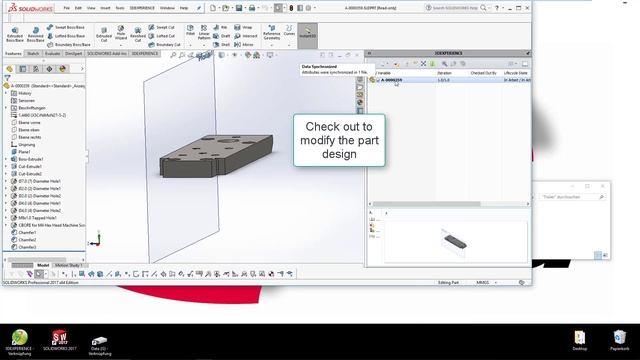This screenshot has width=640, height=360.
Task: Click the part preview thumbnail in 3DEXPERIENCE panel
Action: coord(455,241)
